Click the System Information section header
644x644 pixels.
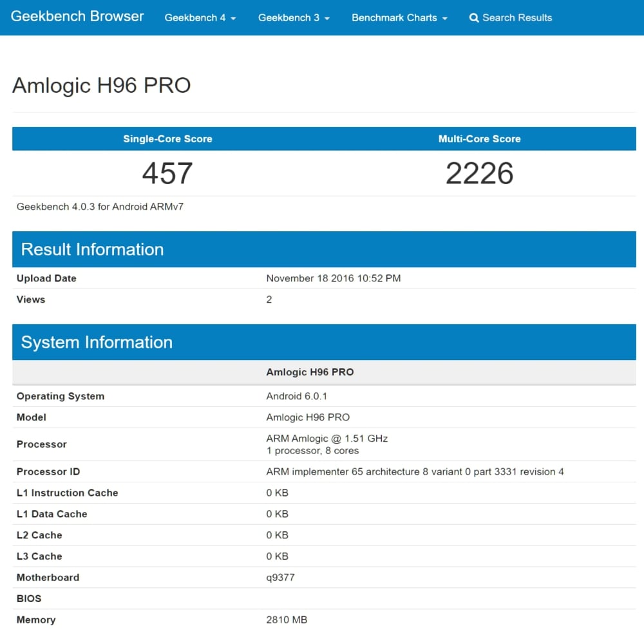97,343
